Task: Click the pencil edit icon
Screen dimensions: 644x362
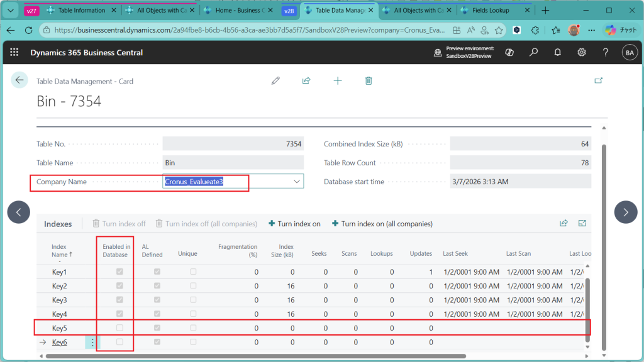Action: pyautogui.click(x=275, y=80)
